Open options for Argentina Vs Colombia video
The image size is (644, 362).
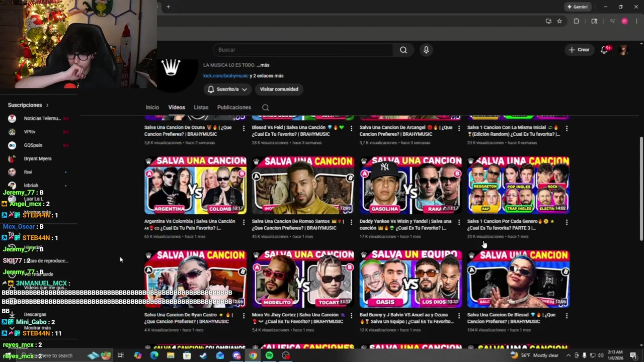[x=244, y=222]
